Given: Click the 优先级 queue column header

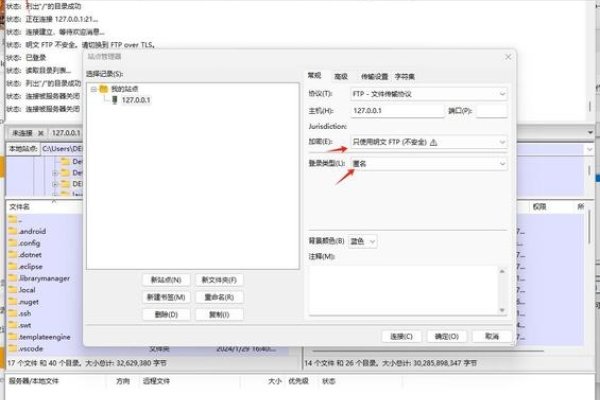Looking at the screenshot, I should click(298, 381).
